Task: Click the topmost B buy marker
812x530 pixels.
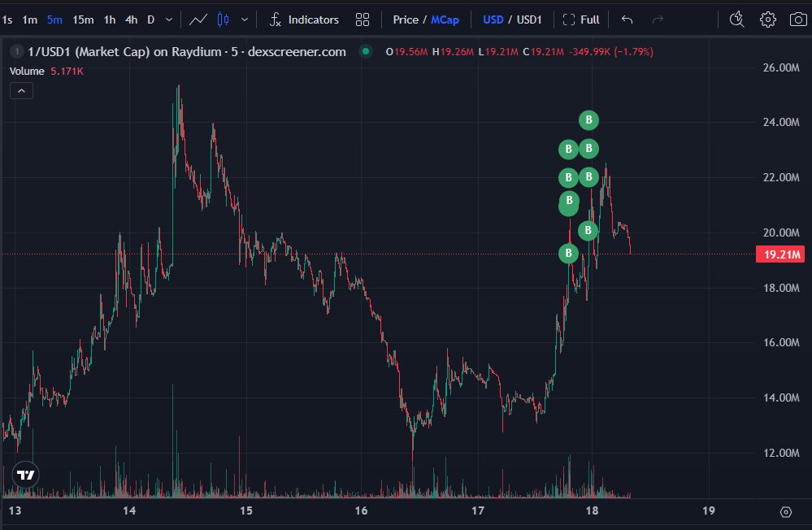Action: click(x=588, y=120)
